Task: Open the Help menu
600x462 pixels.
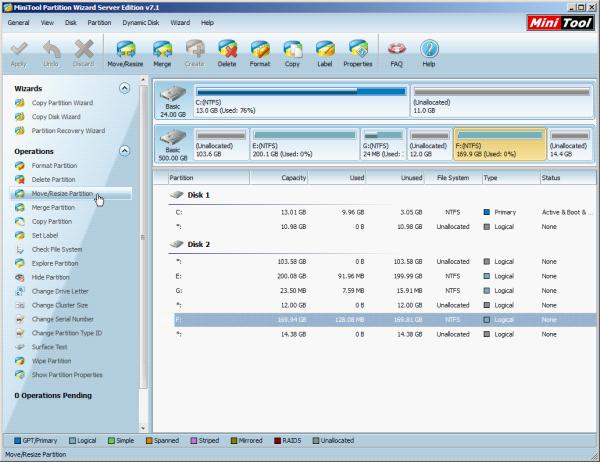Action: (x=207, y=23)
